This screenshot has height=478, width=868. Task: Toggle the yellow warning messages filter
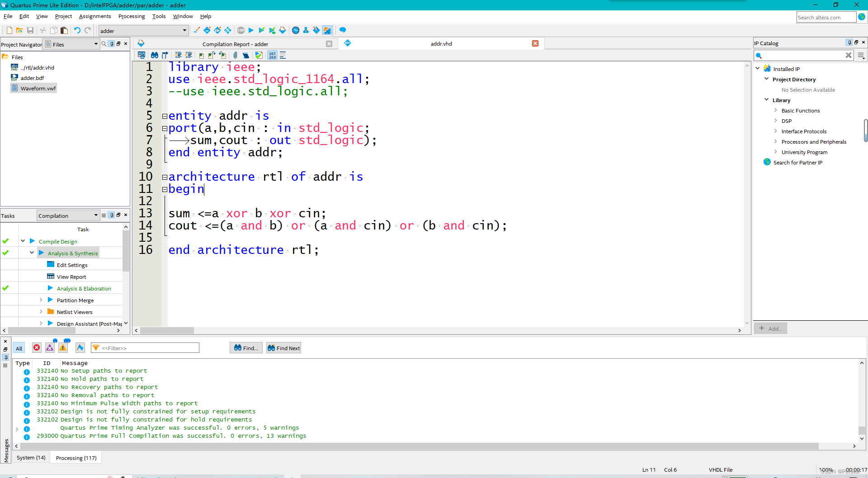63,347
